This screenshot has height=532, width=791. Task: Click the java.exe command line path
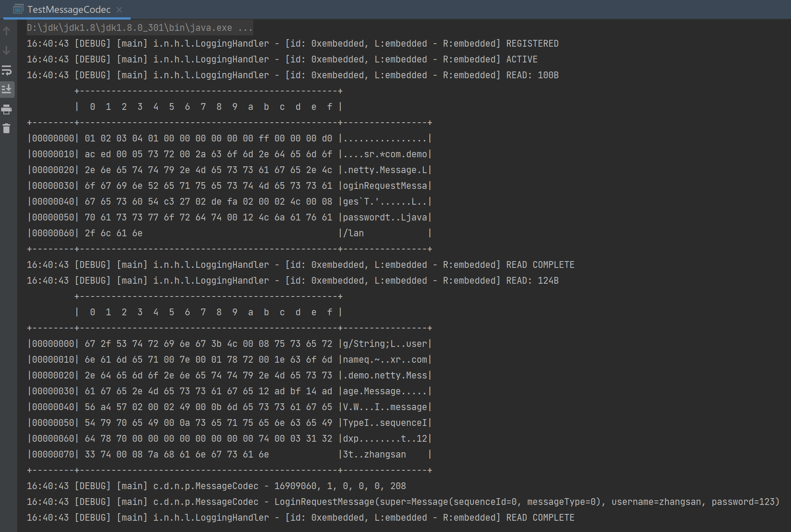[129, 28]
